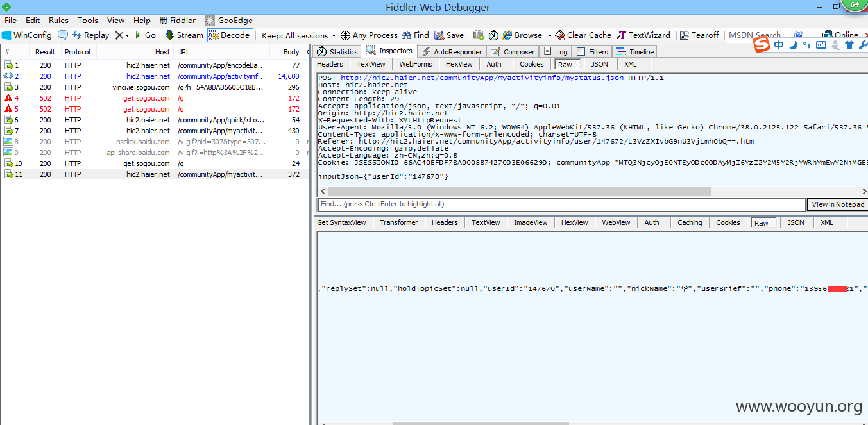Viewport: 868px width, 425px height.
Task: Sort sessions by Host column header
Action: [135, 52]
